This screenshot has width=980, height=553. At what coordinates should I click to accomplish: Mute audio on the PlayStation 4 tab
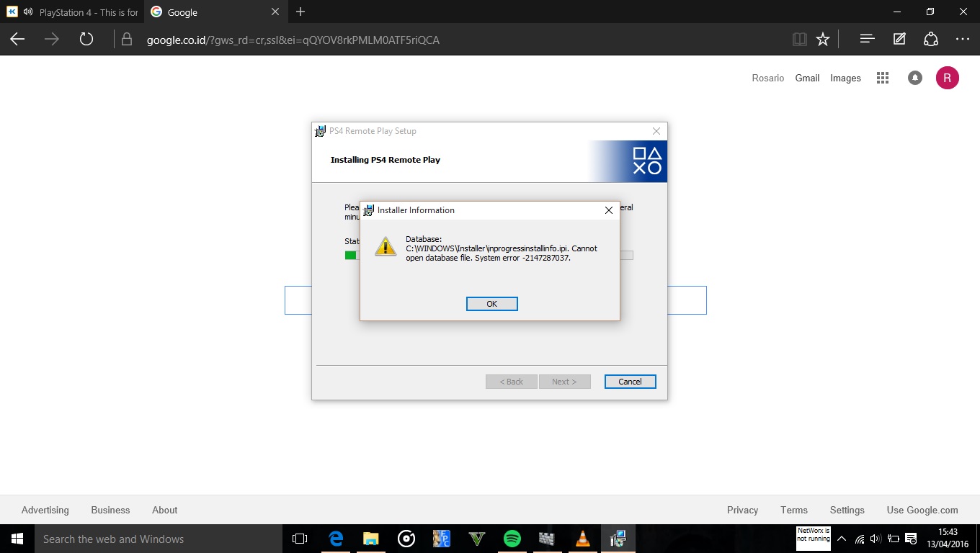(28, 12)
